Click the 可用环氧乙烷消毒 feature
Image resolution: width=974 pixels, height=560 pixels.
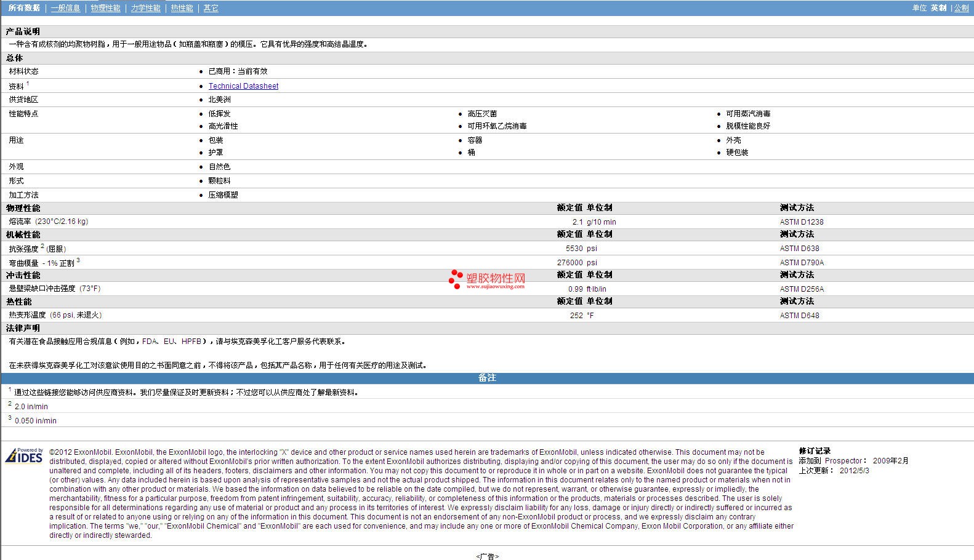click(497, 126)
